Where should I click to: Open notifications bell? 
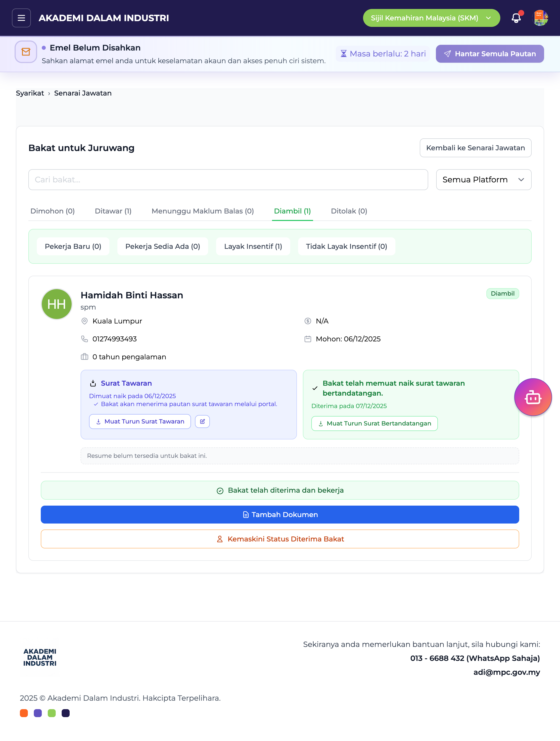(x=516, y=18)
